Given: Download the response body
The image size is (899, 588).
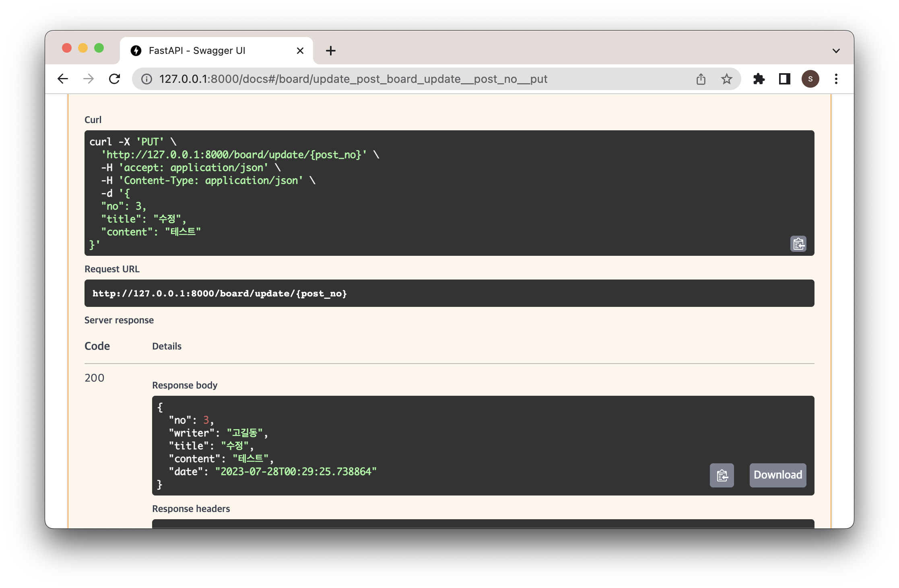Looking at the screenshot, I should pos(777,475).
